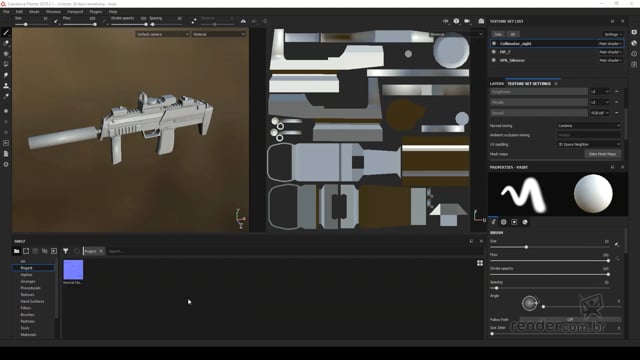
Task: Toggle visibility of SPR_Silencer texture set
Action: 494,60
